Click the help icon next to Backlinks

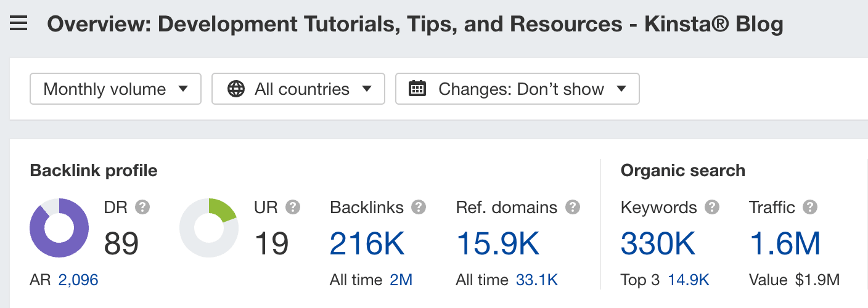click(419, 207)
